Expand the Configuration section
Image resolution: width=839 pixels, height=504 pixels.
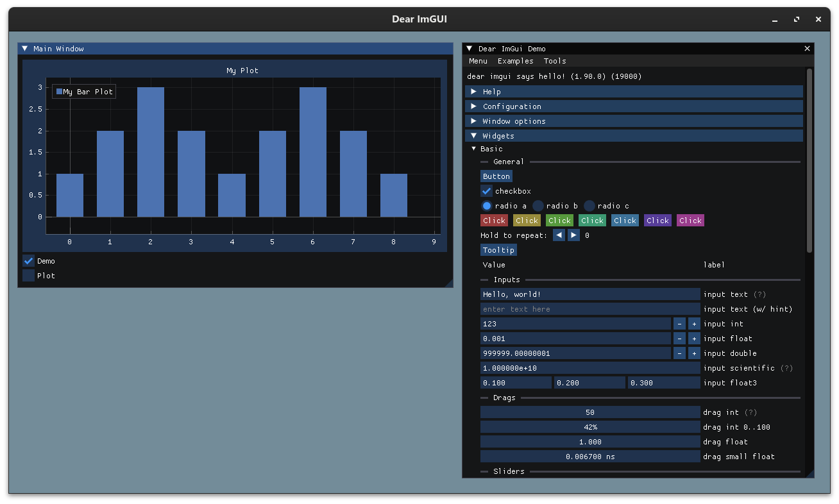(x=634, y=106)
